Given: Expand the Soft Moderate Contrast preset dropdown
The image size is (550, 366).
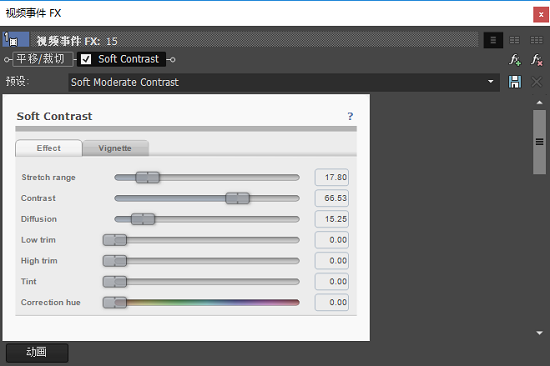Looking at the screenshot, I should (490, 82).
